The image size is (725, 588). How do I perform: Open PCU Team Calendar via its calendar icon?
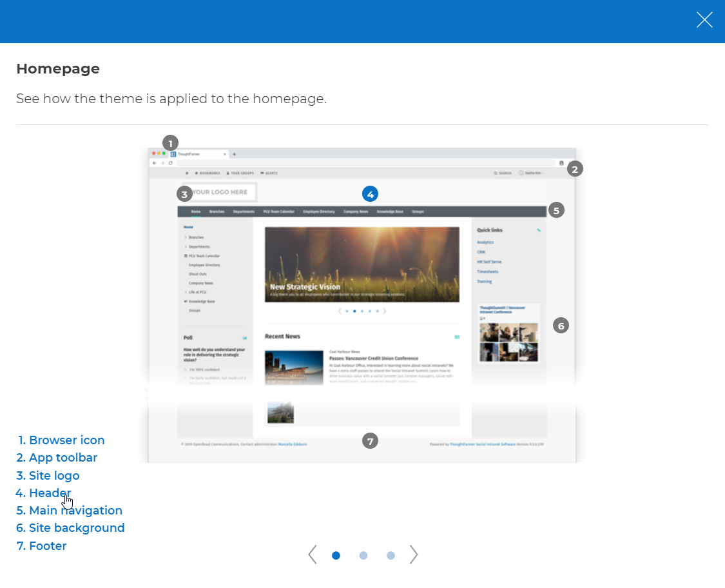click(186, 256)
